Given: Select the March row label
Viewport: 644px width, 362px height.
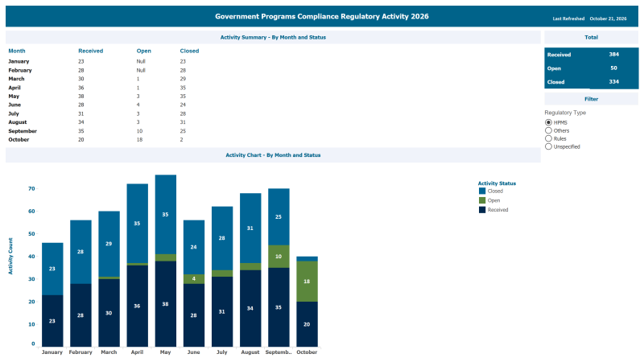Looking at the screenshot, I should click(x=16, y=79).
